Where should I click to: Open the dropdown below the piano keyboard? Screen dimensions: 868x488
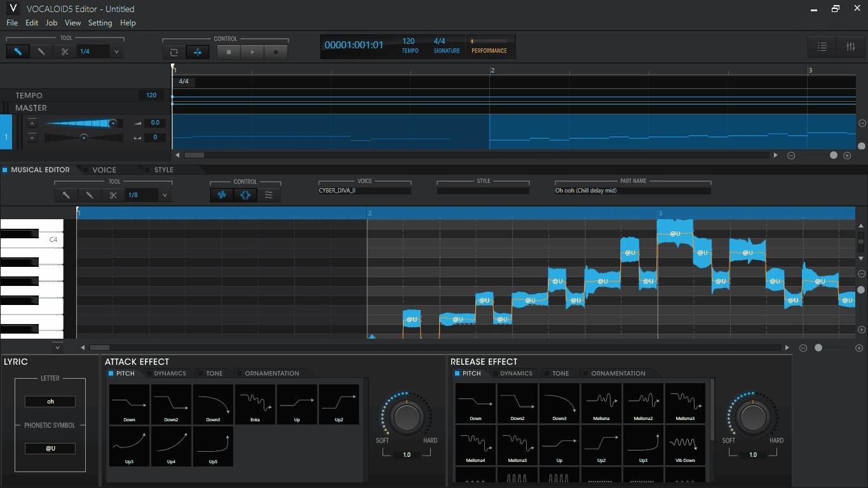click(57, 348)
